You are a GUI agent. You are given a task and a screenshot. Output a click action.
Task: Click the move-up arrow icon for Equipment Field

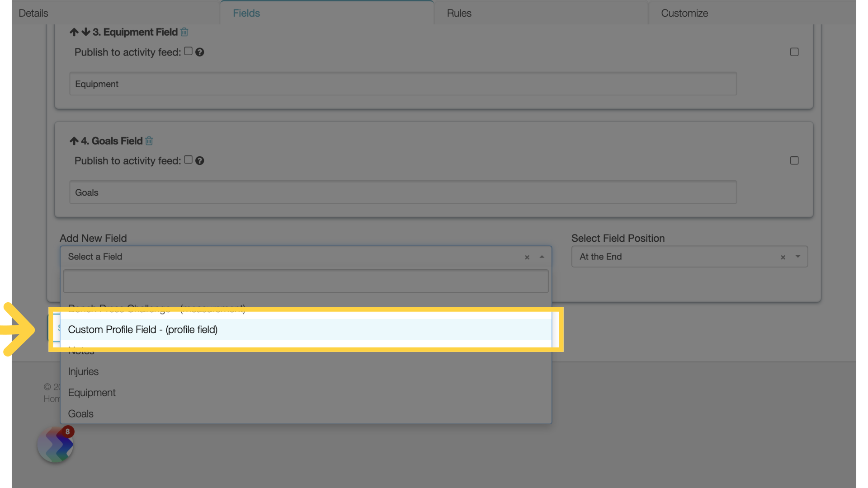click(73, 32)
